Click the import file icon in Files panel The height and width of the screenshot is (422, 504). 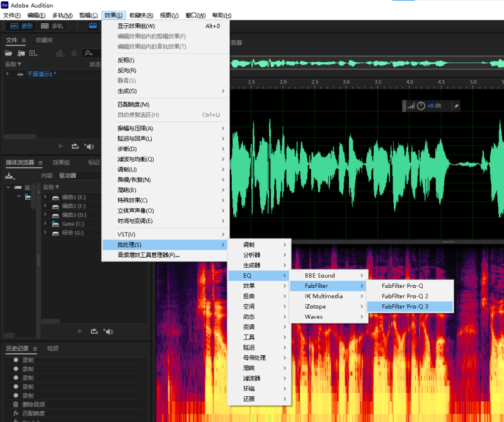pos(22,54)
